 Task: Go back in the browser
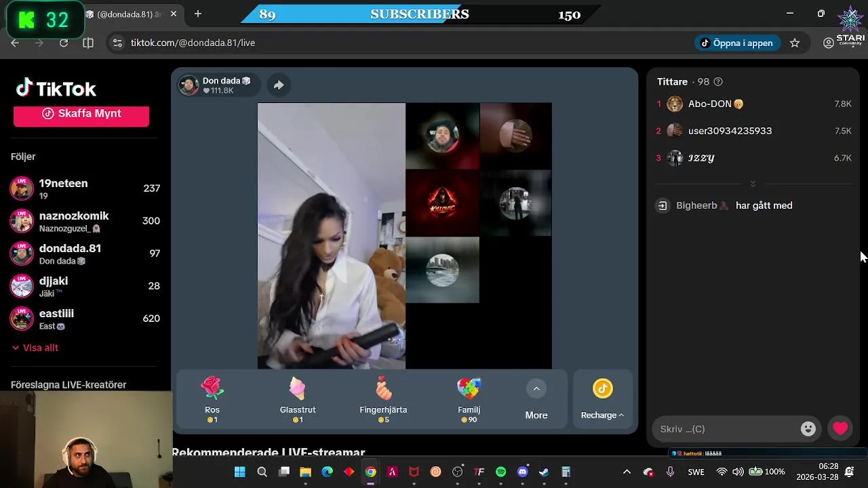(x=15, y=43)
